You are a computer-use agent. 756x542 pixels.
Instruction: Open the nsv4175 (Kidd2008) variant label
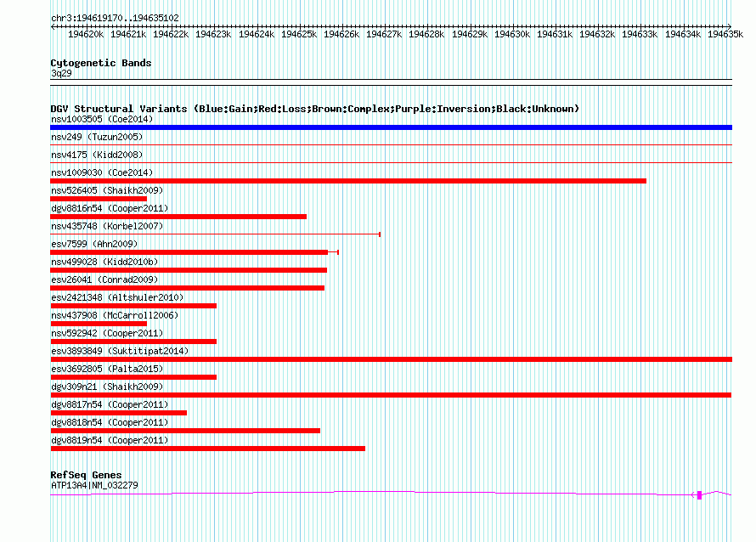click(x=97, y=155)
